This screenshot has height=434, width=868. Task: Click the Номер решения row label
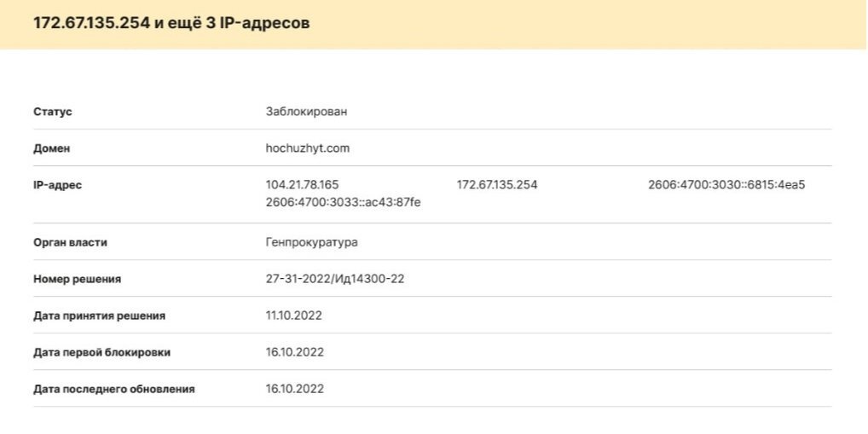click(77, 279)
